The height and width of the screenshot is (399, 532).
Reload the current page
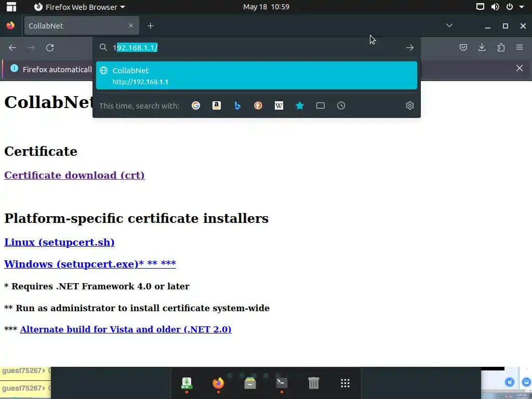click(50, 48)
